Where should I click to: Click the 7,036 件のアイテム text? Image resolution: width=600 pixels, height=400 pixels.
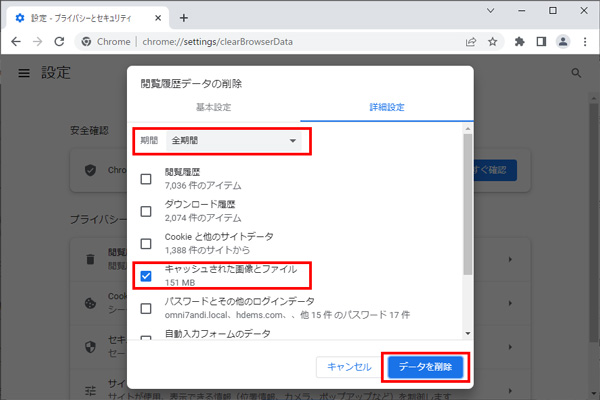tap(203, 186)
